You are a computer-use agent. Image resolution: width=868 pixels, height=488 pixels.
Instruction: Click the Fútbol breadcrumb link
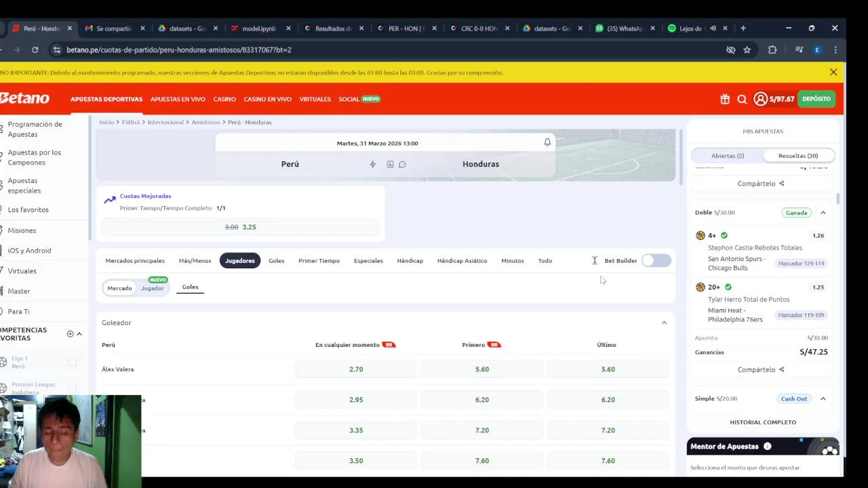tap(131, 122)
